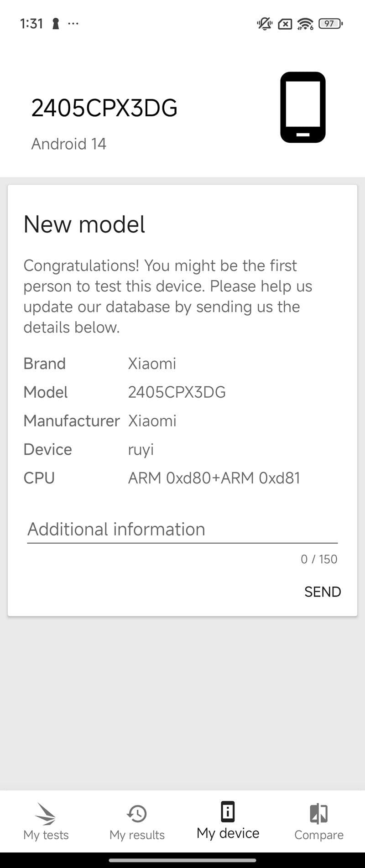
Task: Tap the CPU value ARM 0xd80+ARM 0xd81
Action: click(x=214, y=478)
